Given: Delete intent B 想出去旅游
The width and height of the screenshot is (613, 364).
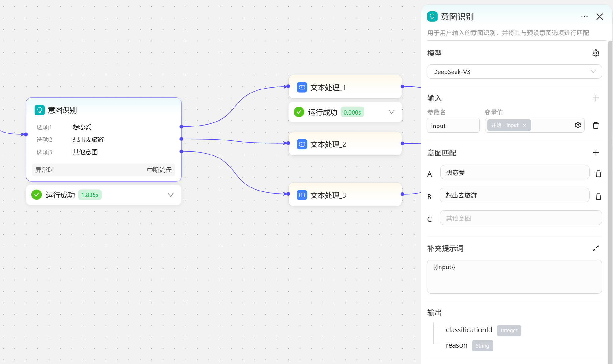Looking at the screenshot, I should pyautogui.click(x=598, y=197).
